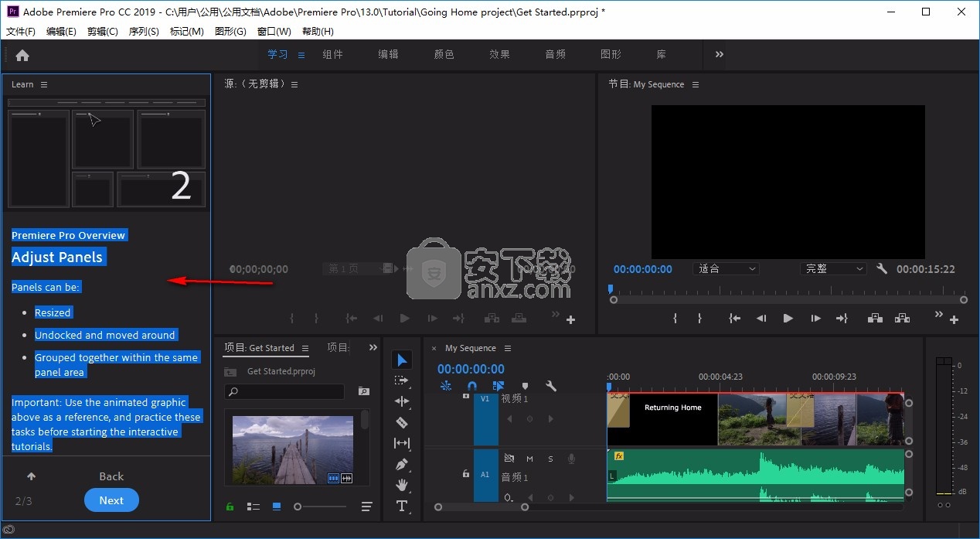Play the sequence in Program monitor
This screenshot has width=980, height=539.
tap(788, 318)
